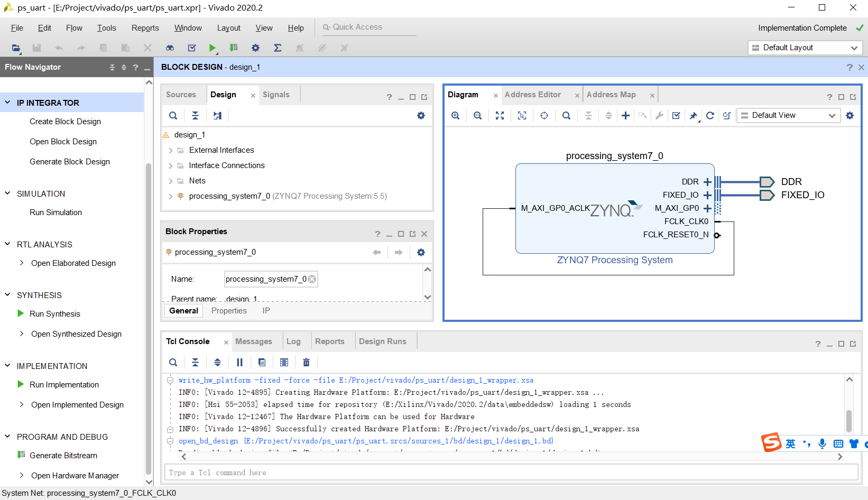868x500 pixels.
Task: Collapse the IP INTEGRATOR section
Action: [x=7, y=103]
